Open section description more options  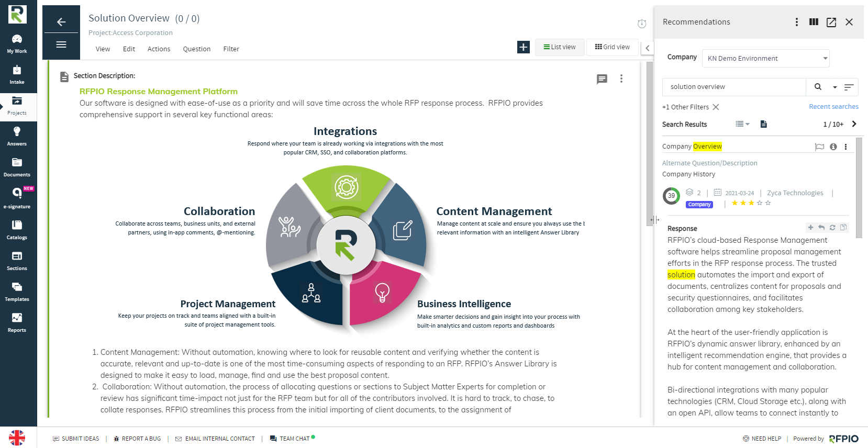point(621,79)
